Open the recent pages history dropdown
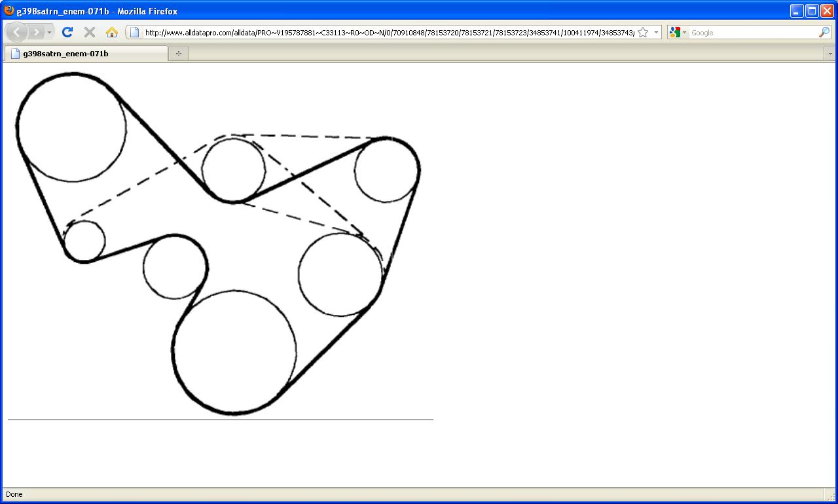Viewport: 838px width, 504px height. pos(49,32)
